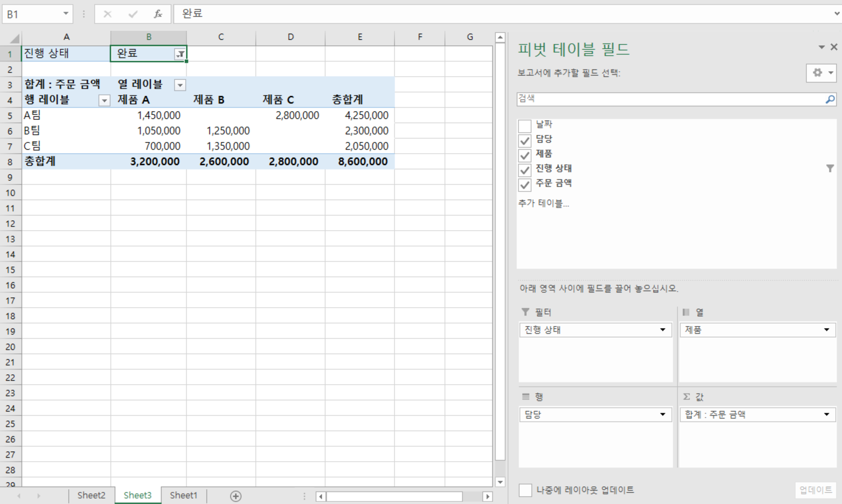842x504 pixels.
Task: Open 합계 : 주문 금액 dropdown in values area
Action: tap(827, 414)
